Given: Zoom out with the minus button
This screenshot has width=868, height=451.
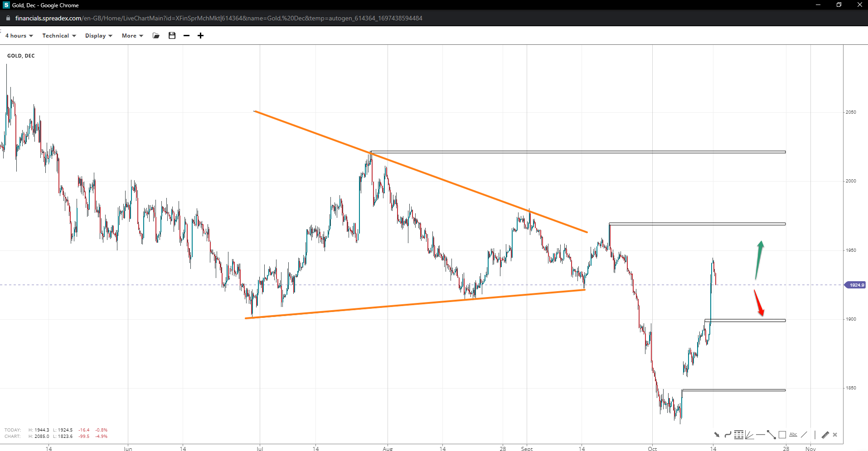Looking at the screenshot, I should pos(186,36).
